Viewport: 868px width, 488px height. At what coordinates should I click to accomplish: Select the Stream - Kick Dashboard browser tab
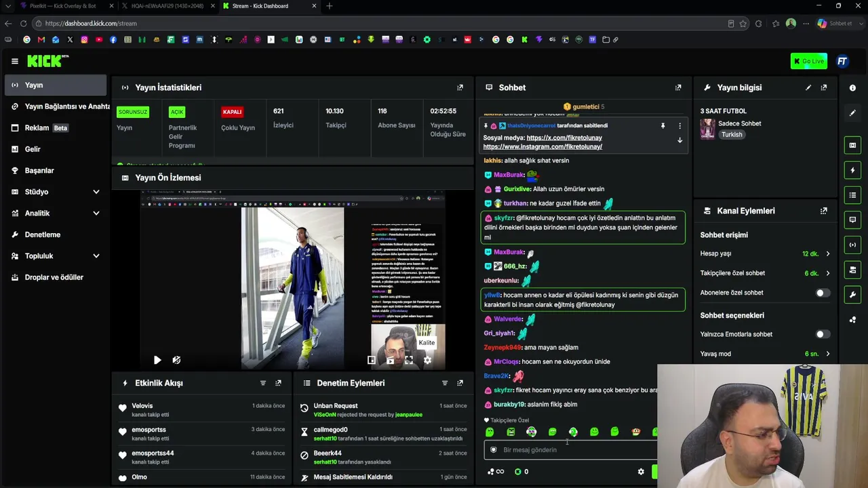(269, 6)
